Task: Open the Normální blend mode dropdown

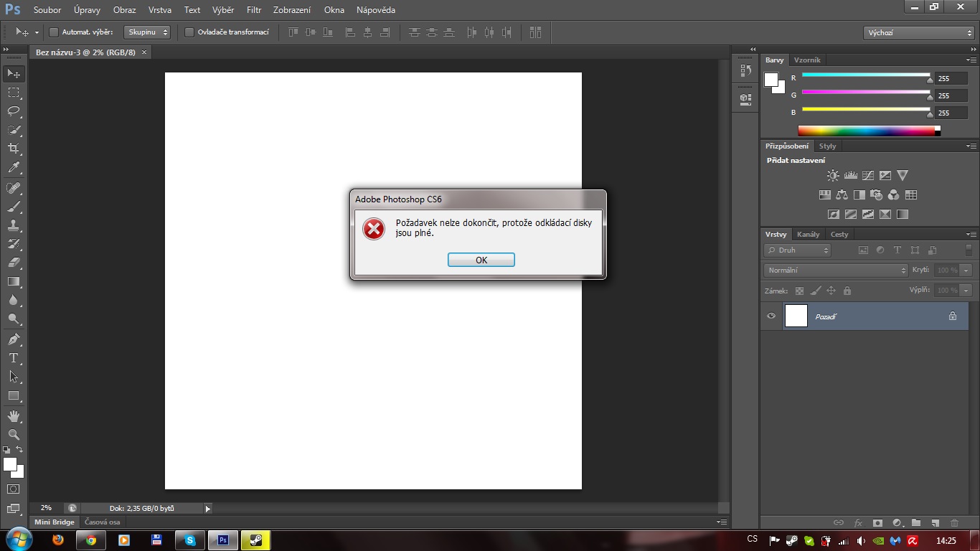Action: 836,270
